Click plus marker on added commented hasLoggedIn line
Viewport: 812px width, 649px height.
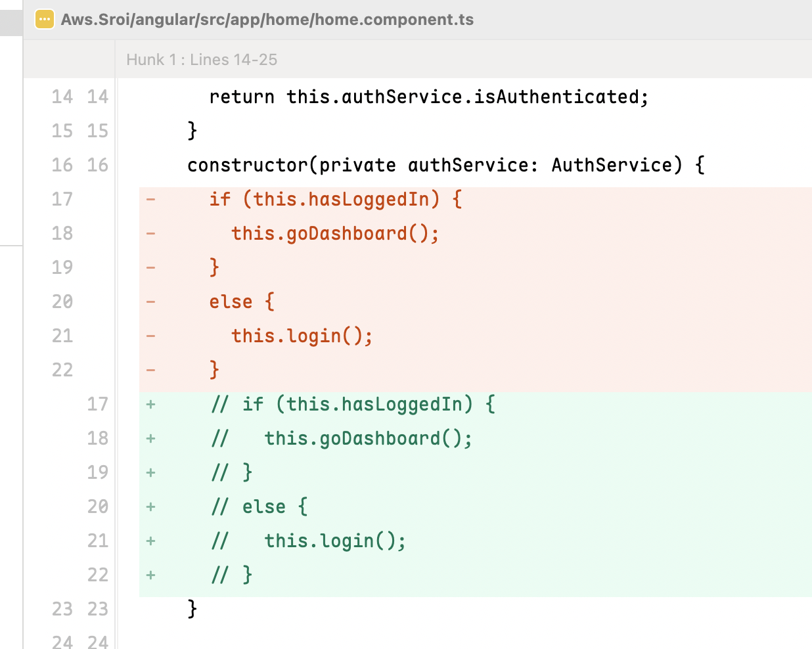pyautogui.click(x=151, y=404)
